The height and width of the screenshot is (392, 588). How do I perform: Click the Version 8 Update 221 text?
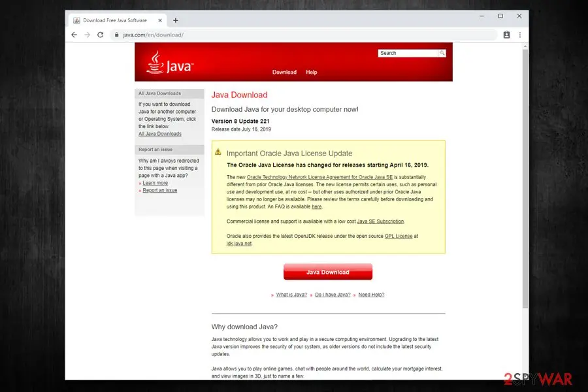click(x=240, y=121)
